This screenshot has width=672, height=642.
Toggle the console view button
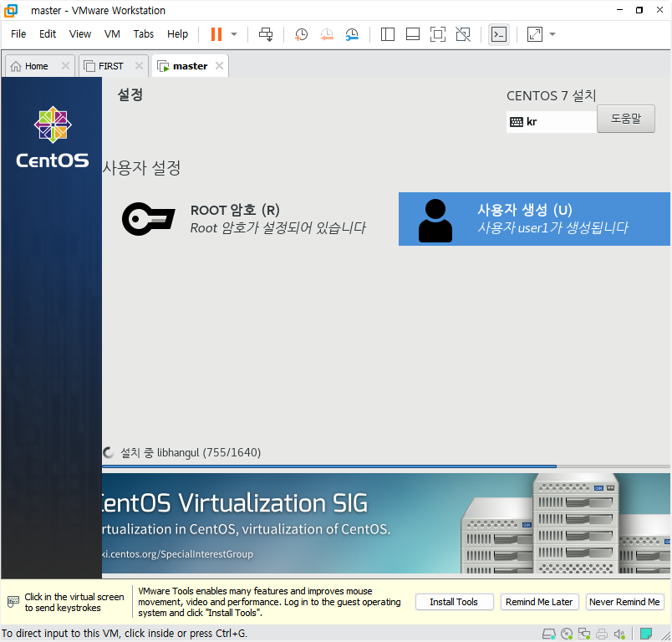(499, 34)
